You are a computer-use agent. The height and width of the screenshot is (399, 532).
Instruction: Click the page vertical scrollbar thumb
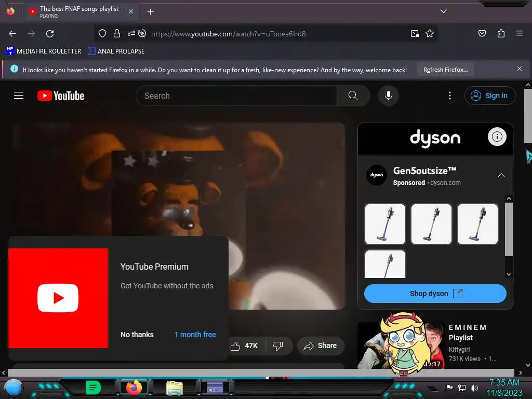click(528, 116)
